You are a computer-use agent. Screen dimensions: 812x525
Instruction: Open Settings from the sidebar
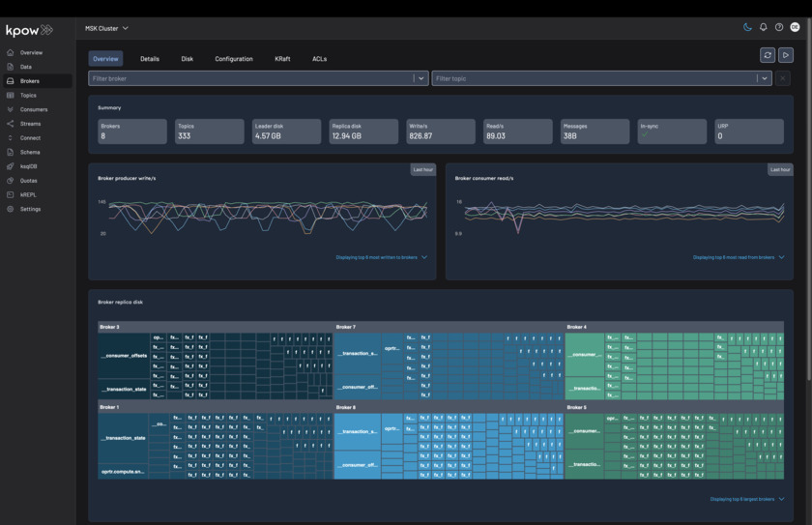tap(30, 209)
